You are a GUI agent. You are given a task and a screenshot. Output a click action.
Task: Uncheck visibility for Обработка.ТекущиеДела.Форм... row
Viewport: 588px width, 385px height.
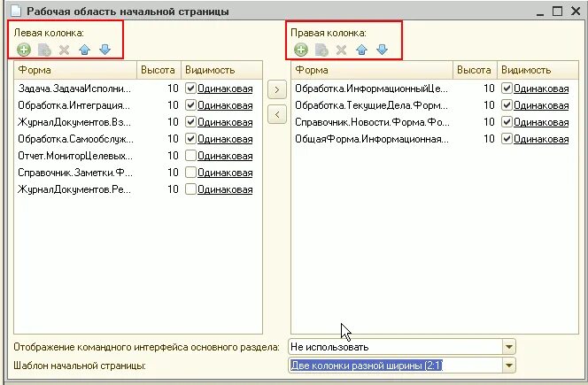507,105
